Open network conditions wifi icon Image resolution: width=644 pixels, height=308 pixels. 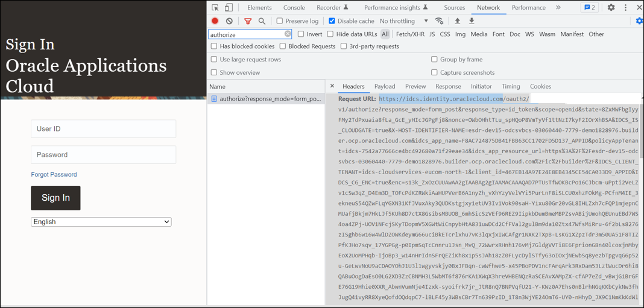pyautogui.click(x=439, y=21)
